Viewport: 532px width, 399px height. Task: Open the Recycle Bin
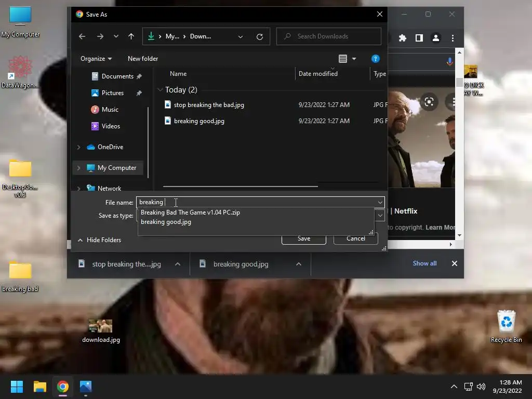click(x=506, y=326)
